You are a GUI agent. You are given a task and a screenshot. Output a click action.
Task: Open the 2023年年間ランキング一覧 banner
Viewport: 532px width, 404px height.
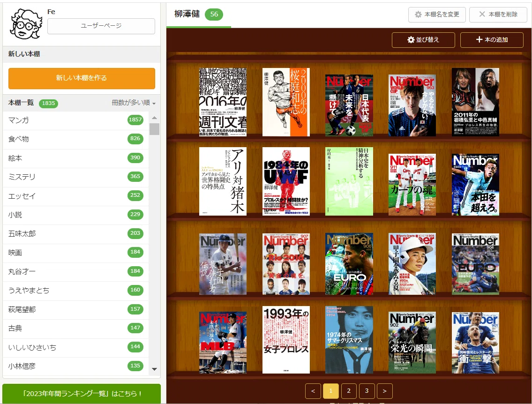pyautogui.click(x=82, y=394)
